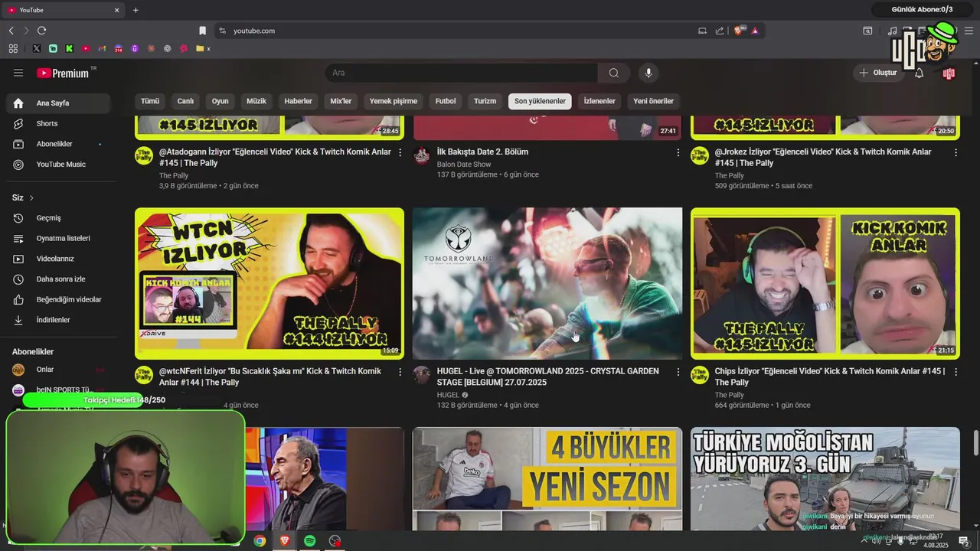Image resolution: width=980 pixels, height=551 pixels.
Task: Open the Onlar subscription channel
Action: (x=58, y=370)
